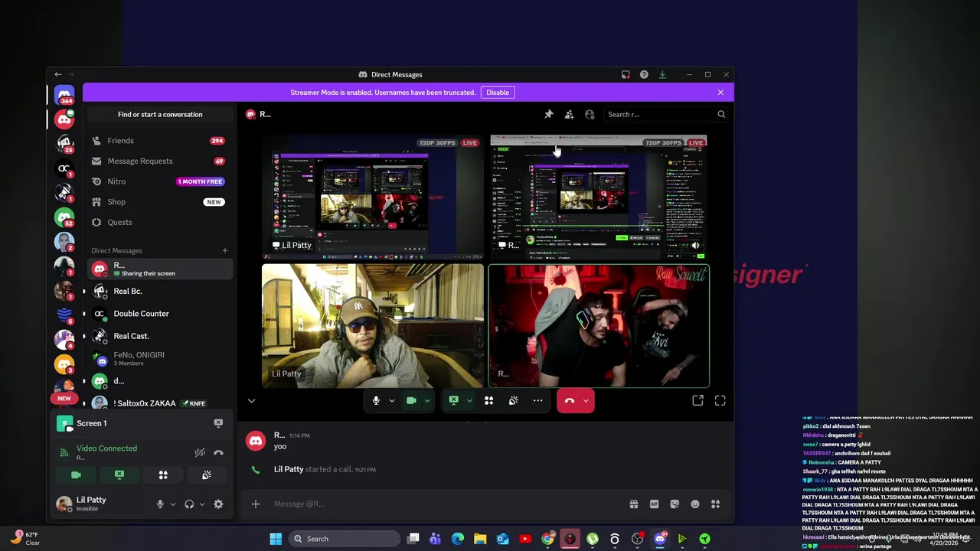Open Real Bc. direct message
This screenshot has width=980, height=551.
(160, 291)
